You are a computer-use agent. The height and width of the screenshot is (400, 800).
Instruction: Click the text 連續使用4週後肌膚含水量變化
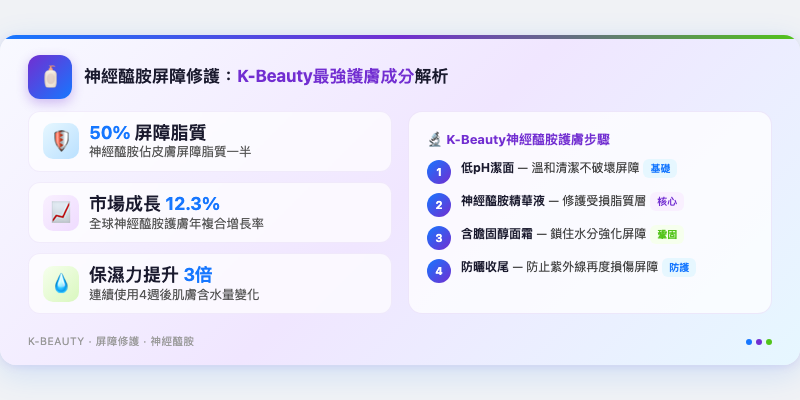point(174,295)
